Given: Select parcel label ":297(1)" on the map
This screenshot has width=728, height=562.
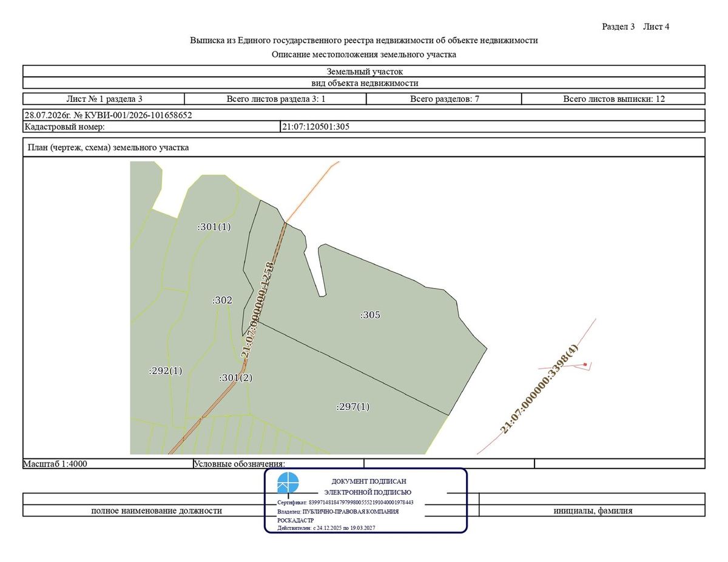Looking at the screenshot, I should click(x=352, y=407).
